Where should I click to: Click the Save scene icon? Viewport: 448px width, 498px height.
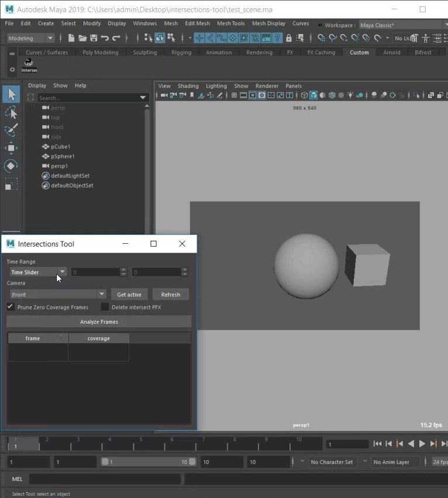coord(94,38)
